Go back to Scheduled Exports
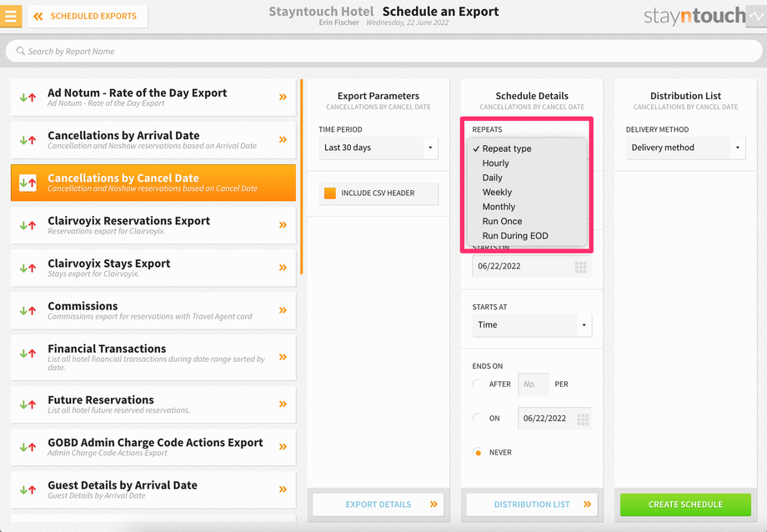 coord(88,16)
